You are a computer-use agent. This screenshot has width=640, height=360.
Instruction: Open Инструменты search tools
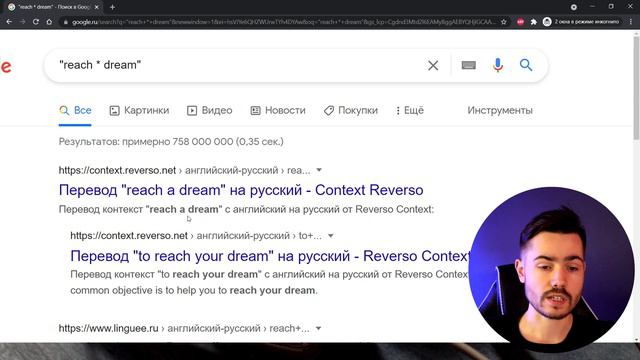(500, 110)
